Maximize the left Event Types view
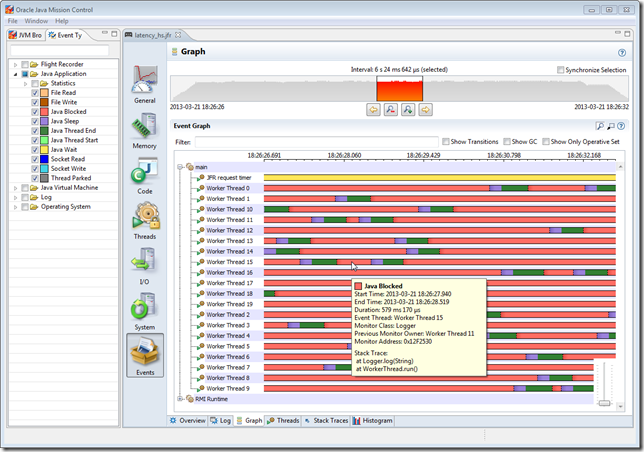This screenshot has height=452, width=644. click(x=114, y=34)
